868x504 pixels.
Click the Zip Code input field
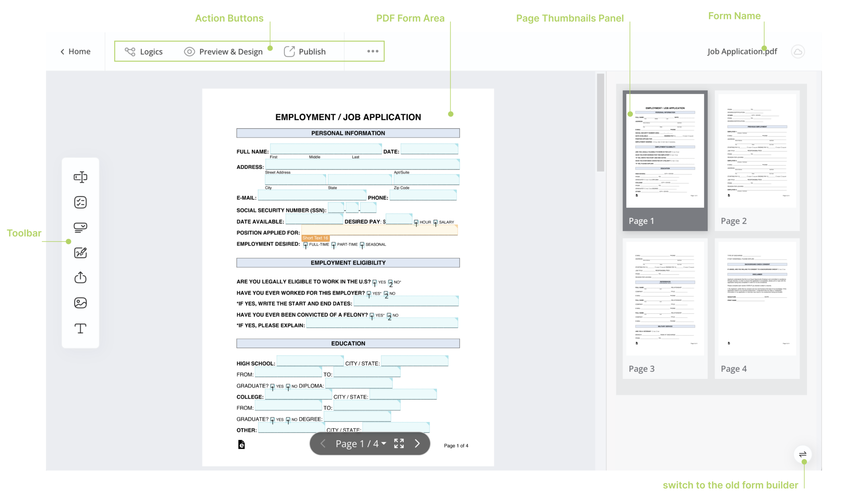tap(427, 179)
